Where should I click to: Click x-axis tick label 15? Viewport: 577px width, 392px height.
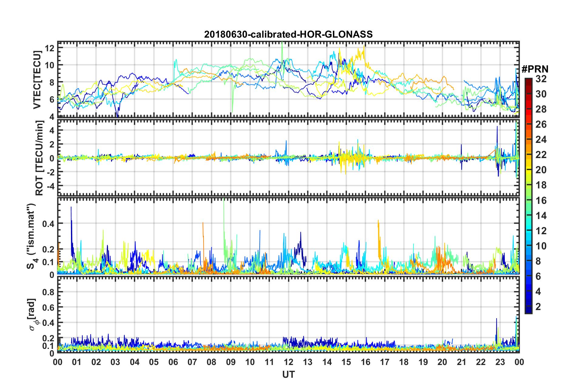point(346,362)
